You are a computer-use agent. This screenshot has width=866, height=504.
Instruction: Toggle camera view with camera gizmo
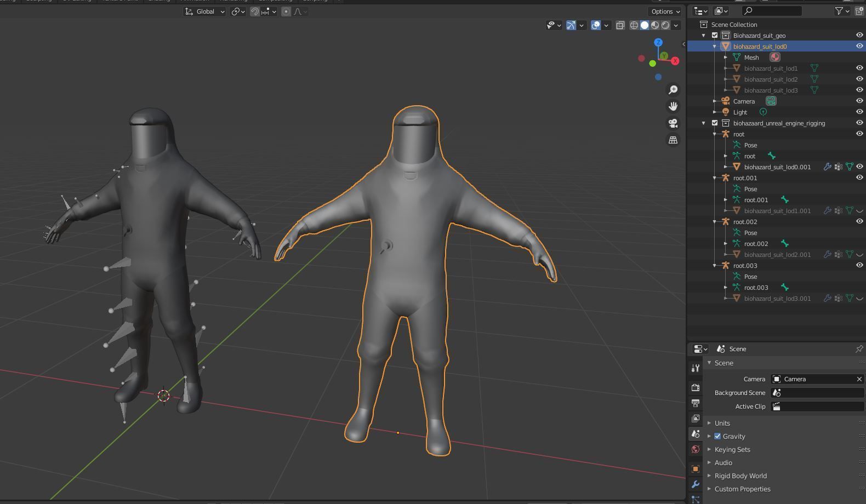tap(673, 123)
